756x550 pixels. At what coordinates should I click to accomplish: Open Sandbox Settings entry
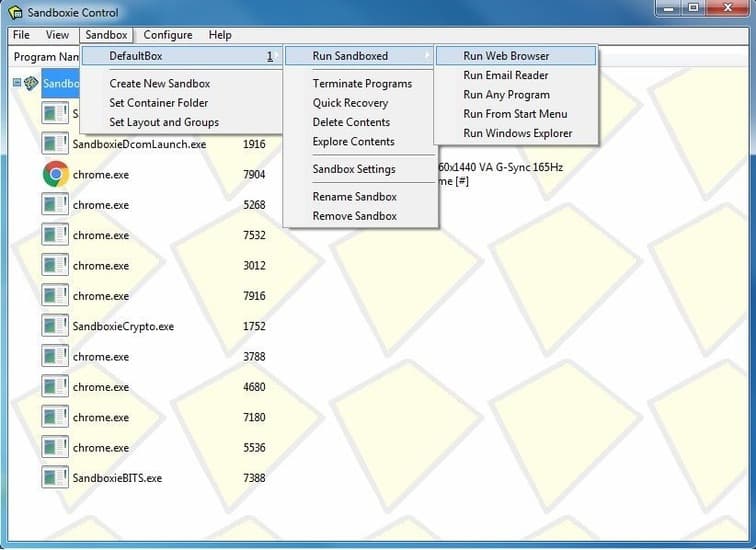point(353,169)
